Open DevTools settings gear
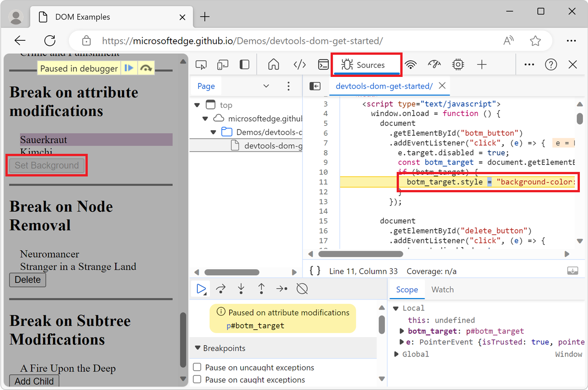Screen dimensions: 588x390 458,64
